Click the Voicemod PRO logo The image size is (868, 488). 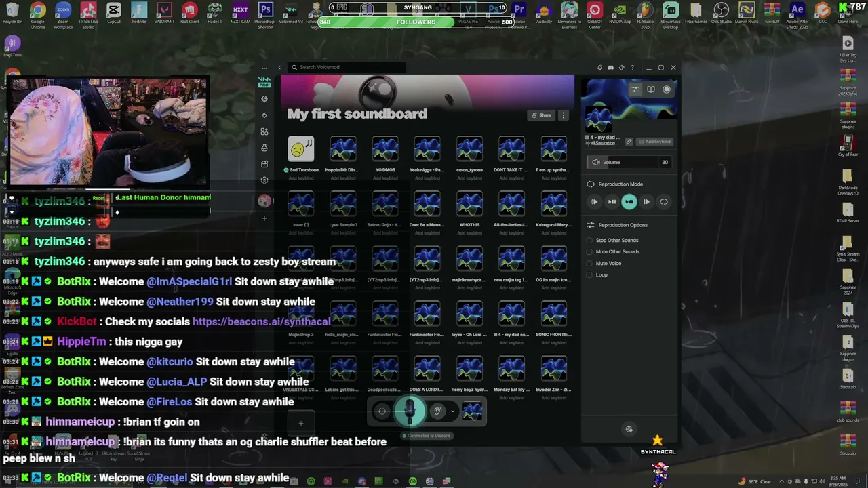click(264, 83)
